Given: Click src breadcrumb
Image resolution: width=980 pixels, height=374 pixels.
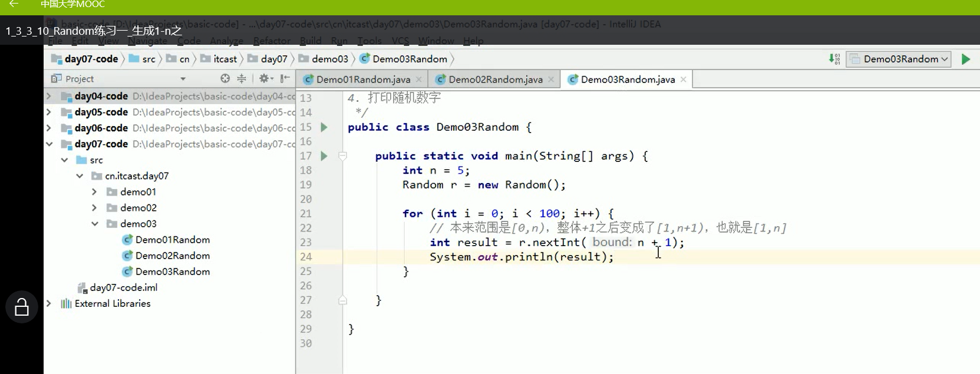Looking at the screenshot, I should [142, 59].
